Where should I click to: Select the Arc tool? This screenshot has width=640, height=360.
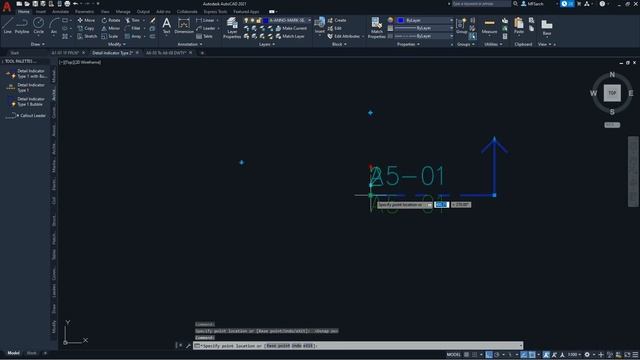[x=54, y=26]
